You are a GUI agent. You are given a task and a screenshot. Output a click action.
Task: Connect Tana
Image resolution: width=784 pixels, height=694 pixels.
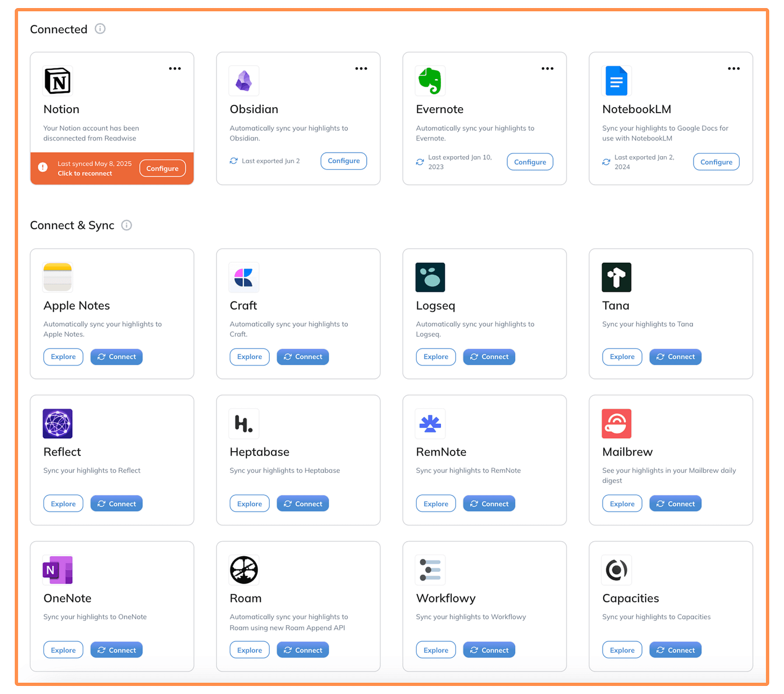[675, 357]
